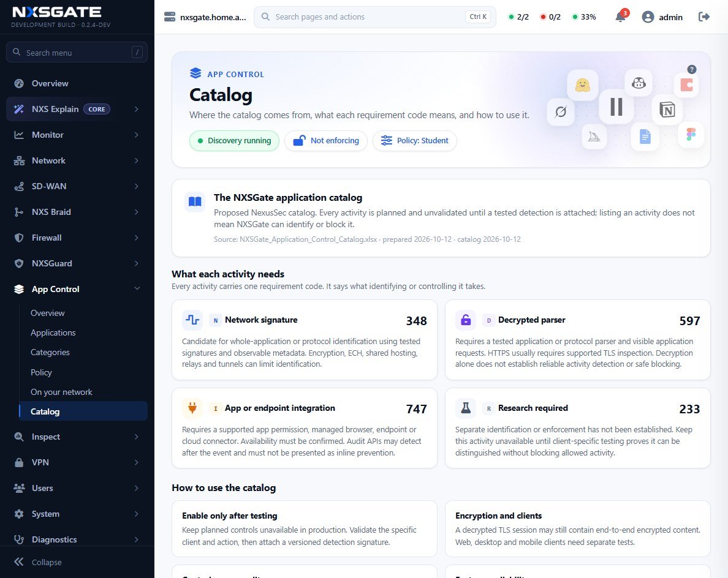Expand the SD-WAN menu chevron

click(137, 187)
